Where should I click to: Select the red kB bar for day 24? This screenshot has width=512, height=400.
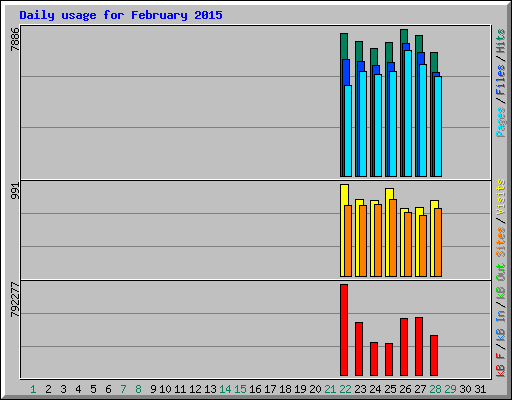[374, 359]
